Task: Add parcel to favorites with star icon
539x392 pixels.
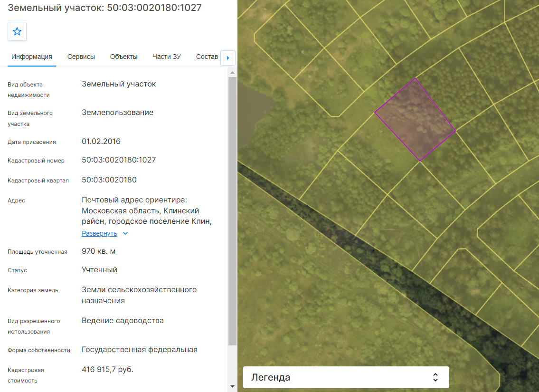Action: pos(17,32)
